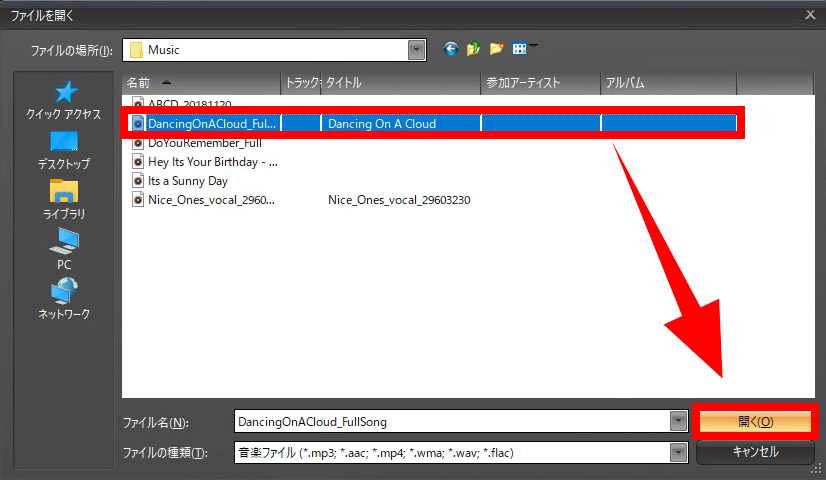The image size is (826, 480).
Task: Expand the file name dropdown arrow
Action: click(x=679, y=422)
